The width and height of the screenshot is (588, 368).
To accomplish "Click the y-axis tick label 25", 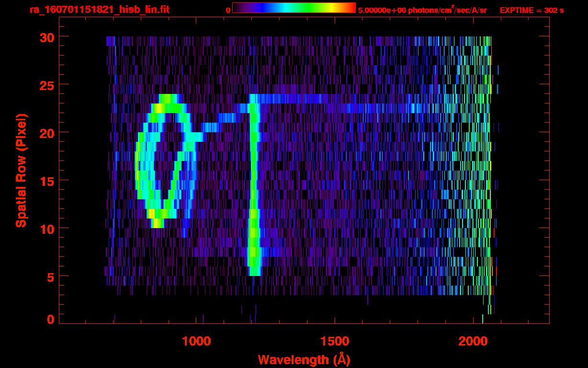I will click(47, 85).
